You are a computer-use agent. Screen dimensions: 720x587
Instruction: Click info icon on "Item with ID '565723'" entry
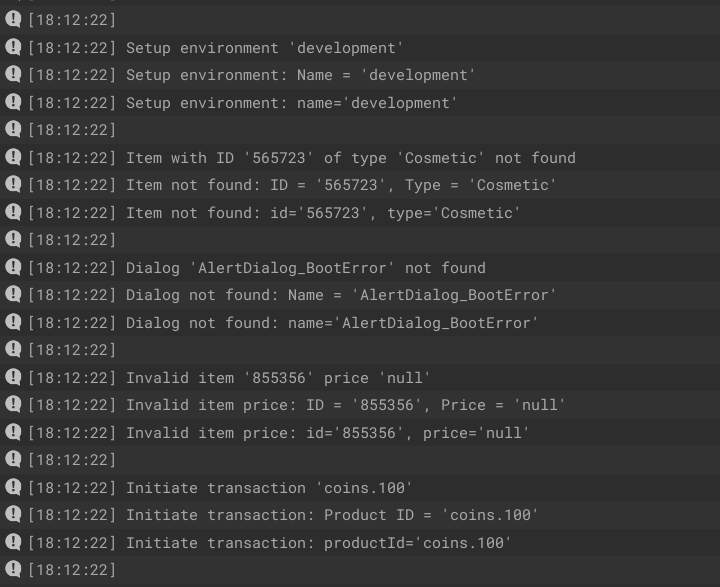click(x=13, y=157)
